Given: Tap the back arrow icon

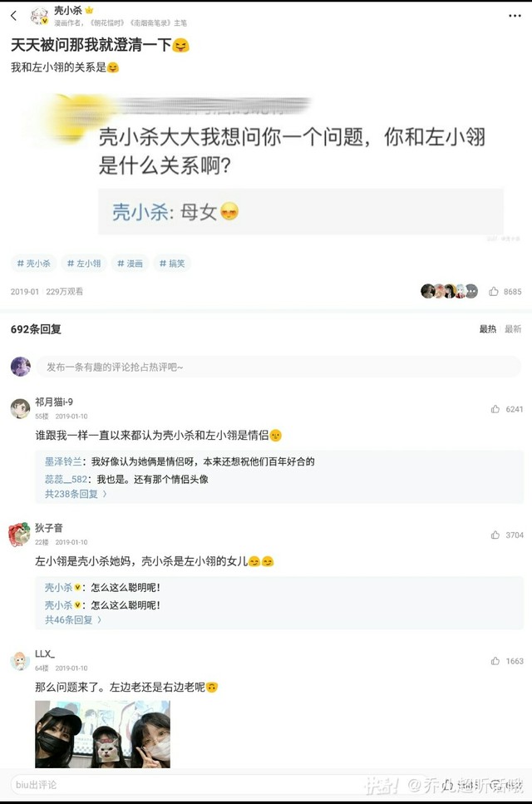Looking at the screenshot, I should click(x=13, y=16).
